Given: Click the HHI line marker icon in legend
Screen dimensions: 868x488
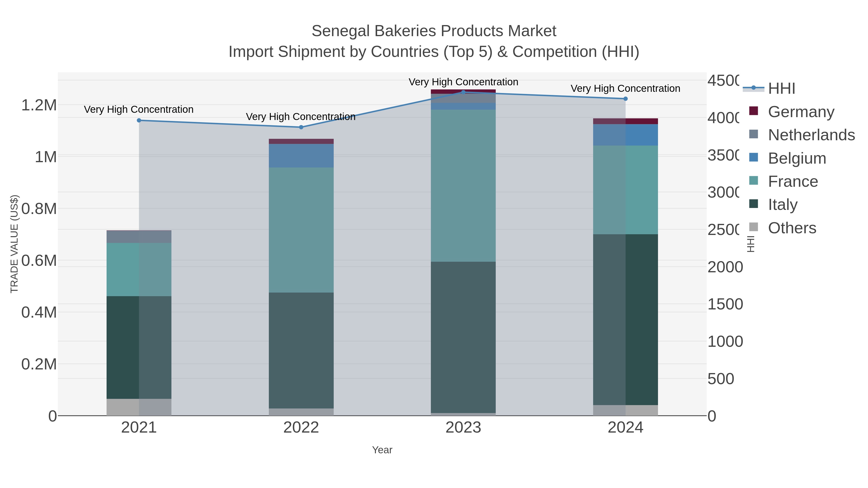Looking at the screenshot, I should tap(753, 88).
